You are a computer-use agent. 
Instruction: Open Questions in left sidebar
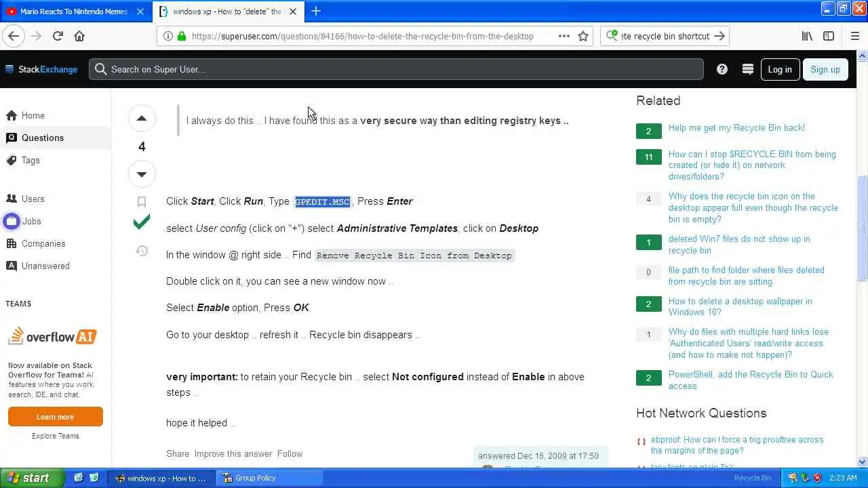click(x=56, y=138)
